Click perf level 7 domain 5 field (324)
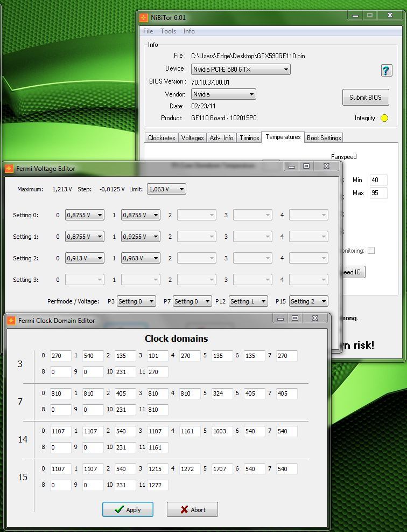 click(x=222, y=393)
